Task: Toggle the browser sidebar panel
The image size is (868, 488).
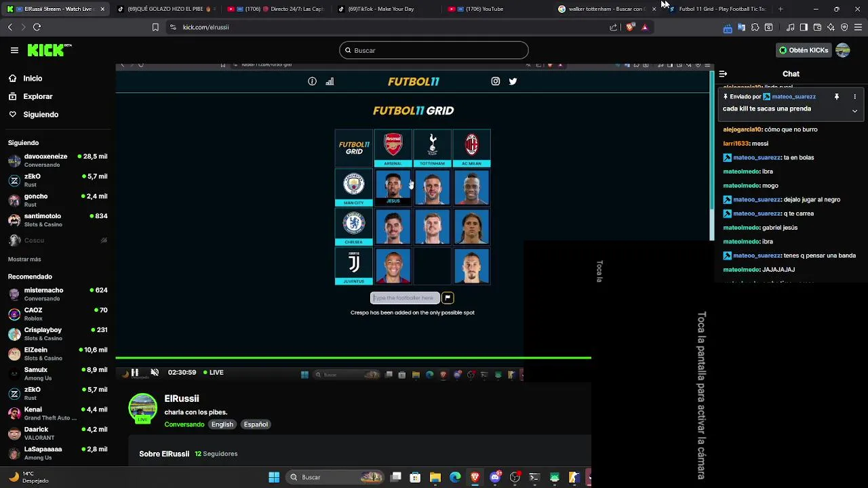Action: (x=804, y=27)
